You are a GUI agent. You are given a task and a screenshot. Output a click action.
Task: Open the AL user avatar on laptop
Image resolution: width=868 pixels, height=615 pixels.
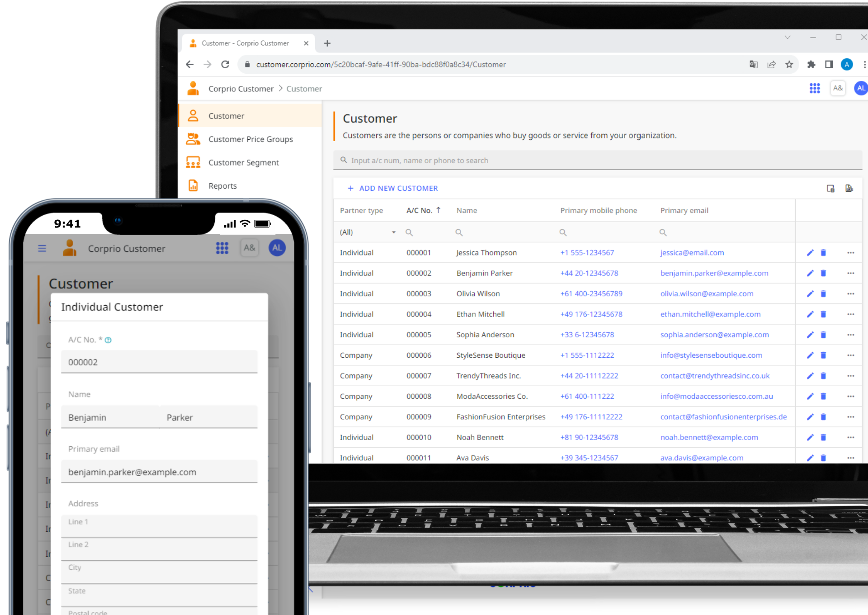(861, 89)
